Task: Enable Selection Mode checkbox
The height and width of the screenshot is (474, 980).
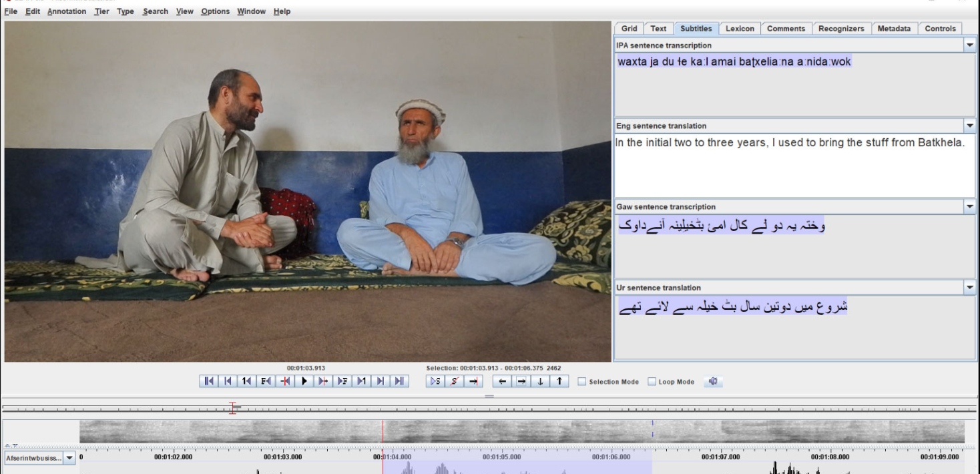Action: point(581,382)
